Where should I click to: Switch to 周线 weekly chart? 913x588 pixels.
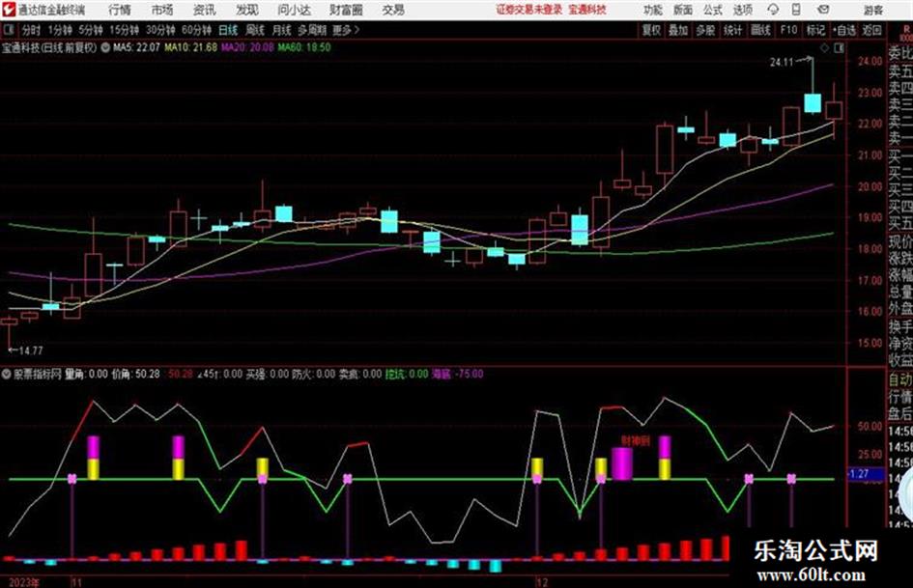[254, 30]
